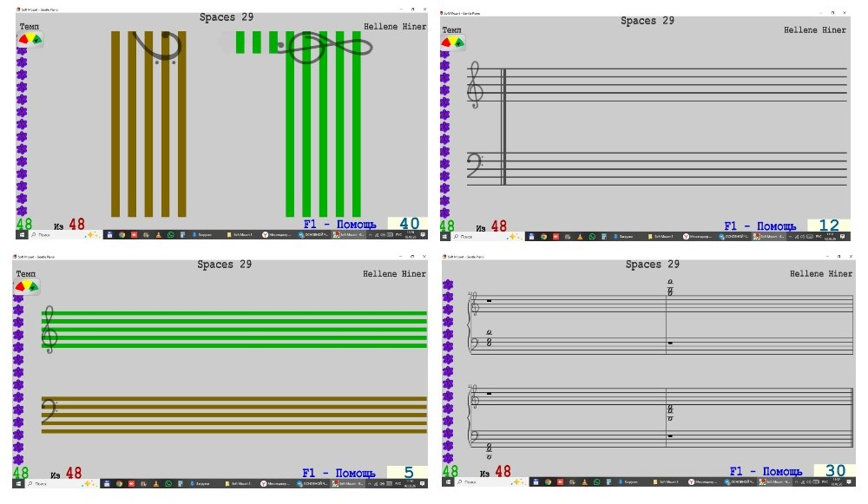
Task: Click the 'Spaces 29' title above the black grand staff
Action: point(648,21)
